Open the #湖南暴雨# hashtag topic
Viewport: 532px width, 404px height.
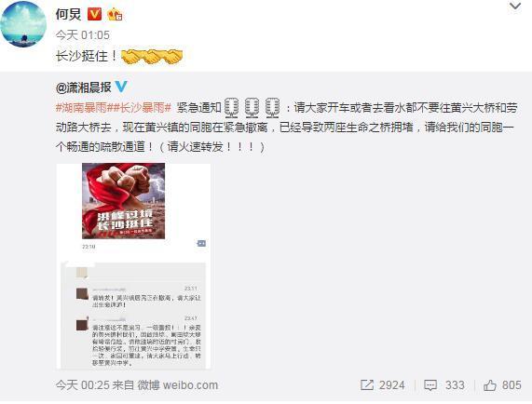click(x=81, y=108)
